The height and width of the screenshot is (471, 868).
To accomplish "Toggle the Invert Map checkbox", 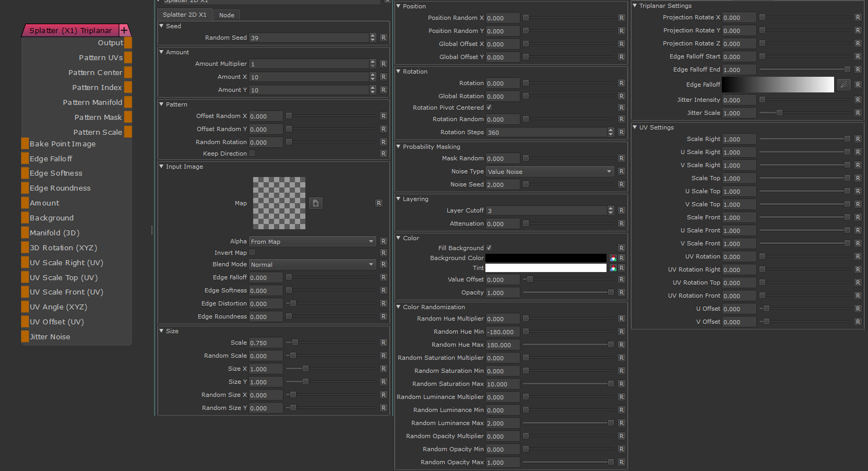I will point(252,253).
